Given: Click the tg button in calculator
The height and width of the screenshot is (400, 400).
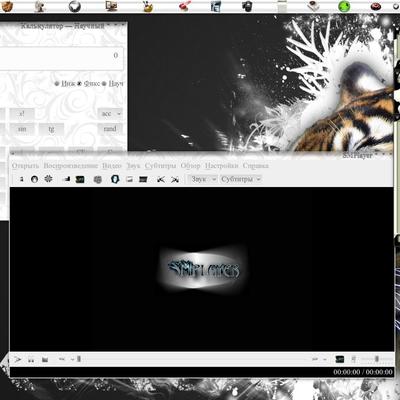Looking at the screenshot, I should pyautogui.click(x=51, y=129).
